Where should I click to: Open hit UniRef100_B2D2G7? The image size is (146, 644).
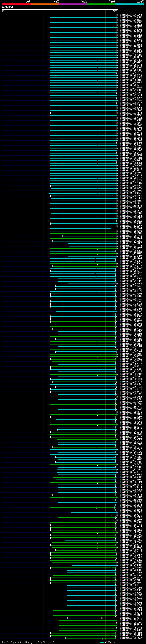click(131, 226)
